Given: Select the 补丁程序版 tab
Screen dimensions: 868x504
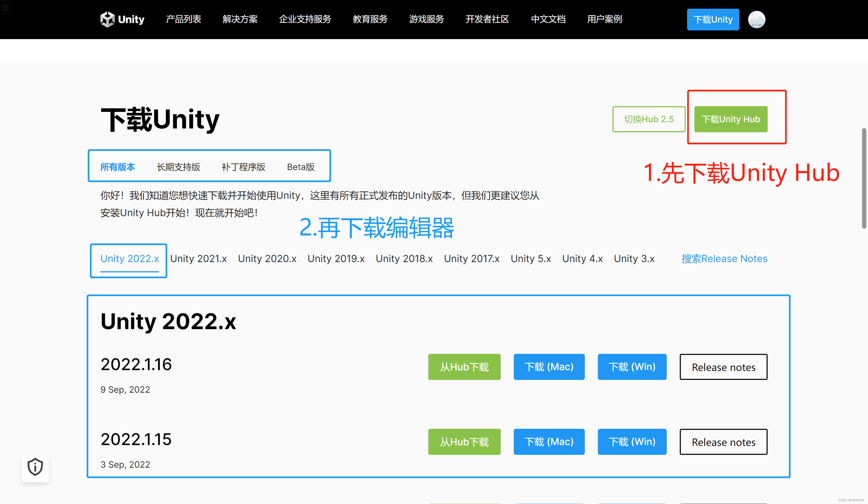Looking at the screenshot, I should (x=243, y=167).
